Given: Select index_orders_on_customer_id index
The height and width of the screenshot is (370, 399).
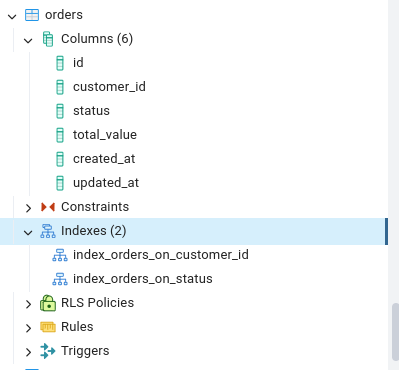Looking at the screenshot, I should click(161, 255).
